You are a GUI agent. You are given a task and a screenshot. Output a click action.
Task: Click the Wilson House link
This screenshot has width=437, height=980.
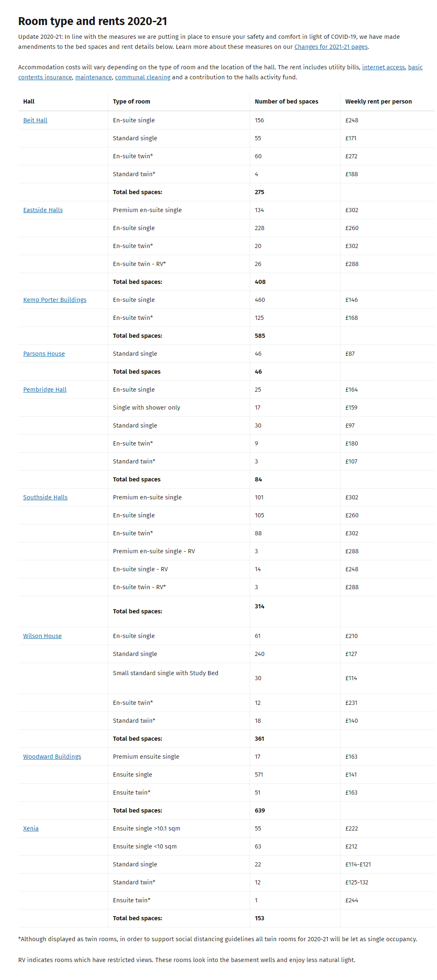pos(42,636)
